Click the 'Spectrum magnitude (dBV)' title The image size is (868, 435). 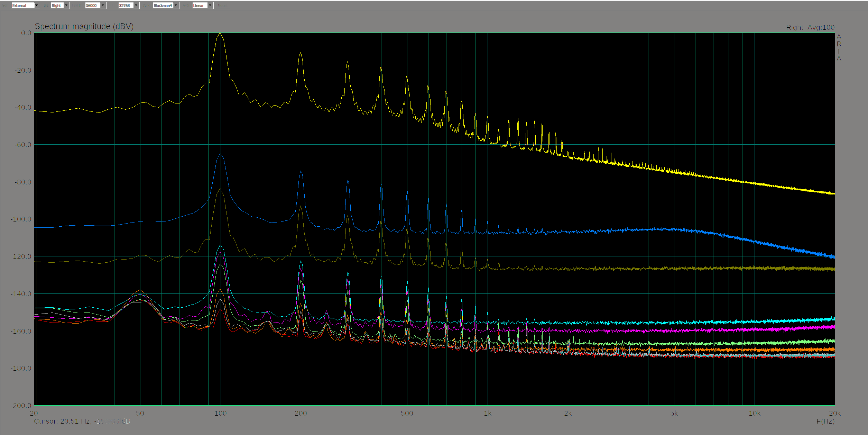point(84,26)
